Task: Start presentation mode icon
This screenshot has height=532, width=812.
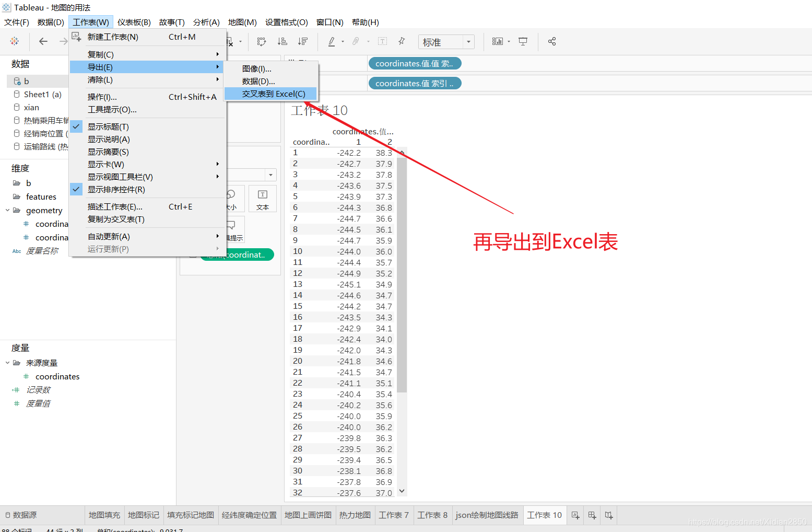Action: click(523, 41)
